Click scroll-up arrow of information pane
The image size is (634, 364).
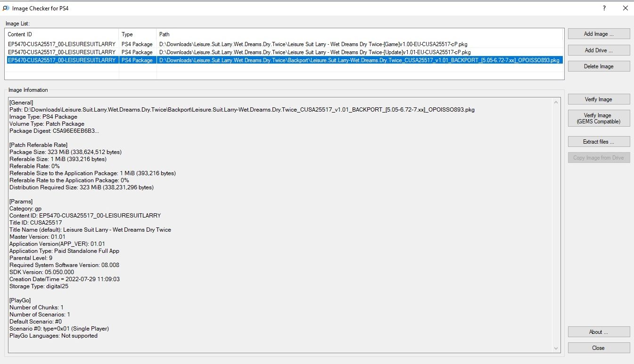tap(557, 102)
